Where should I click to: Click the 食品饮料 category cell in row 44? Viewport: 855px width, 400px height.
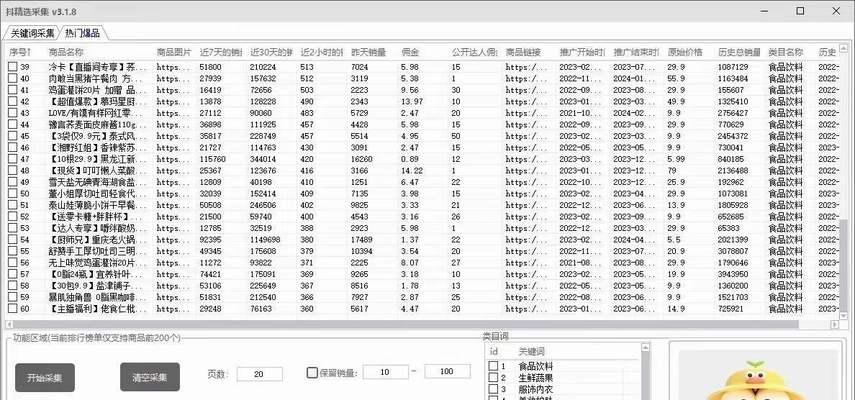click(786, 125)
